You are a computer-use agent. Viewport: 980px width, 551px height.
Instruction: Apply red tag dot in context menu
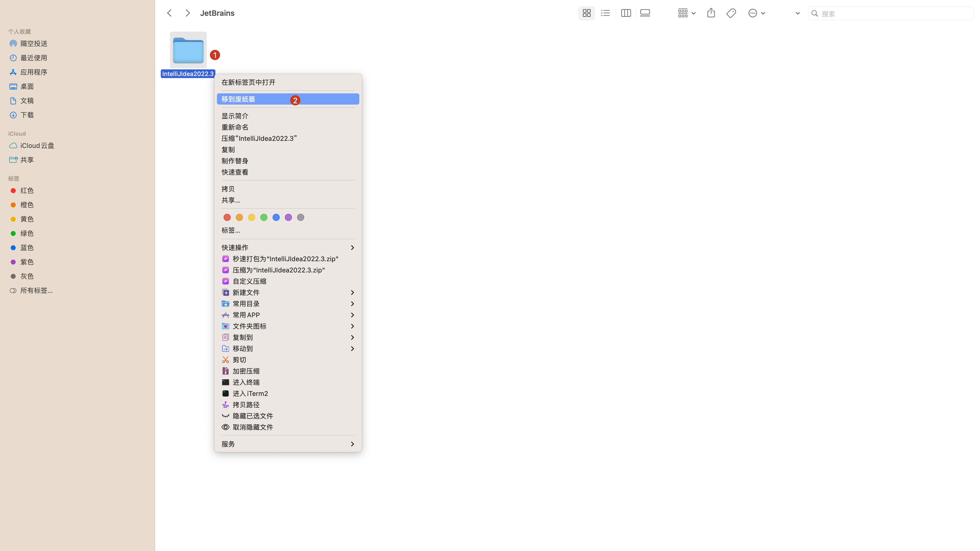227,218
